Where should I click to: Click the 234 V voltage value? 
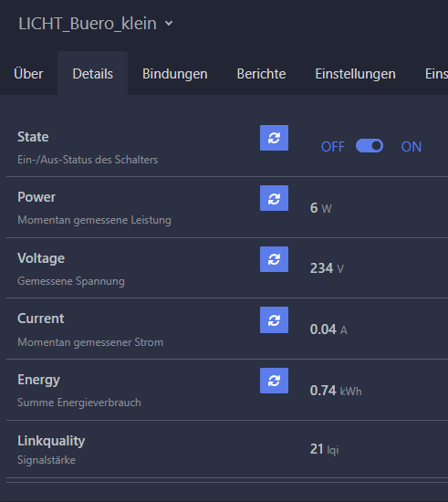[x=327, y=268]
